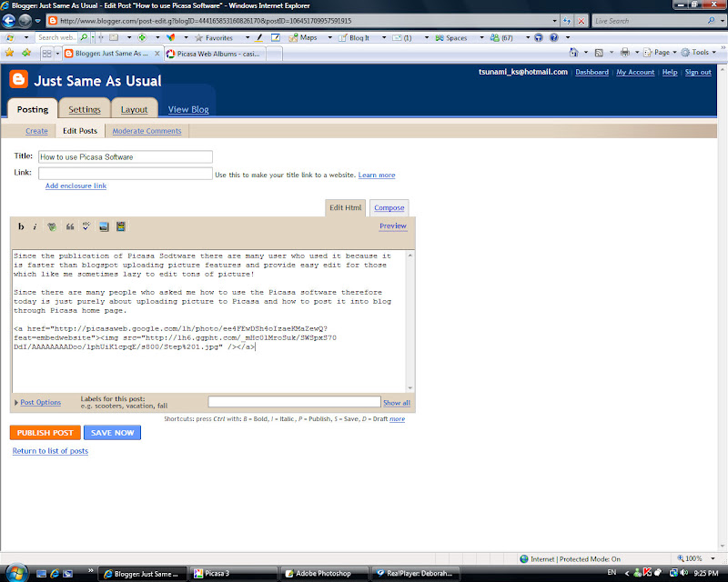Screen dimensions: 728x582
Task: Switch to Picasa Web Albums browser tab
Action: pos(215,54)
